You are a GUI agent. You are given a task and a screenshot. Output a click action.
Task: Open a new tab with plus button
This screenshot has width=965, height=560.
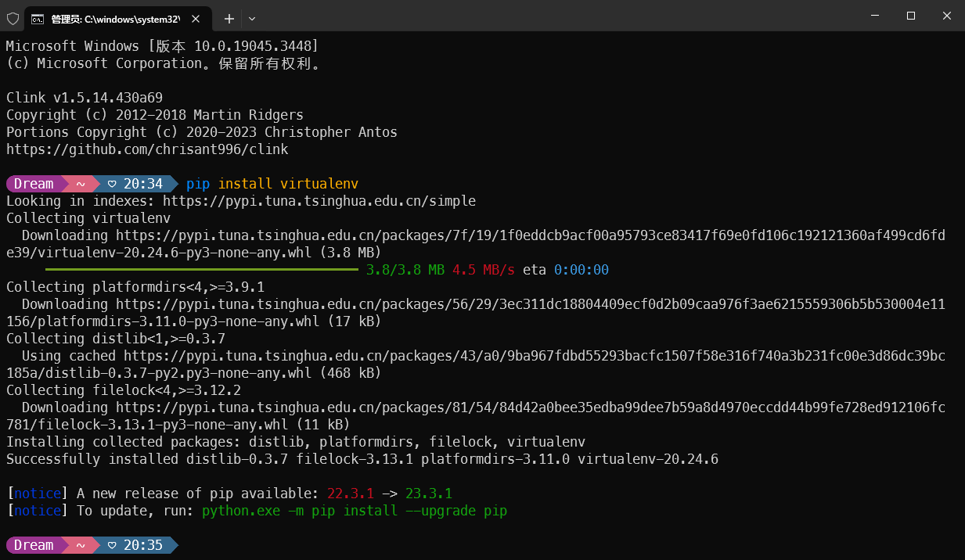tap(229, 18)
